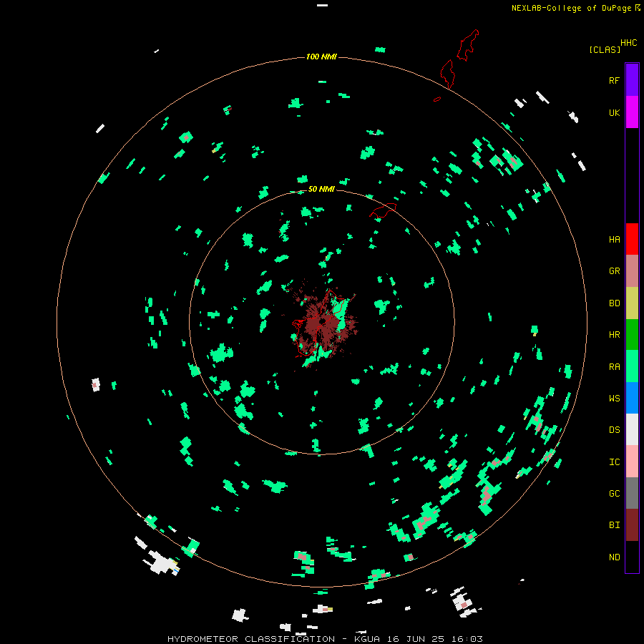Click the IC pink legend swatch

[x=632, y=462]
